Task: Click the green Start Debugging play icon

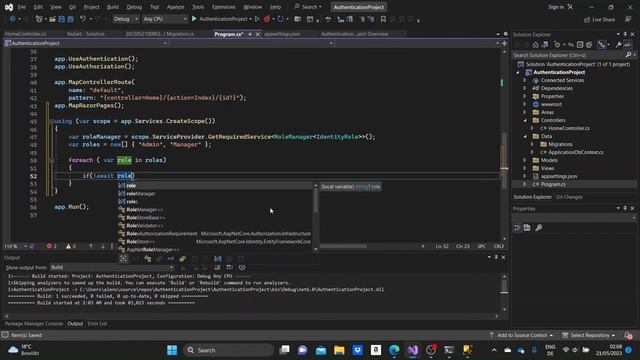Action: (194, 19)
